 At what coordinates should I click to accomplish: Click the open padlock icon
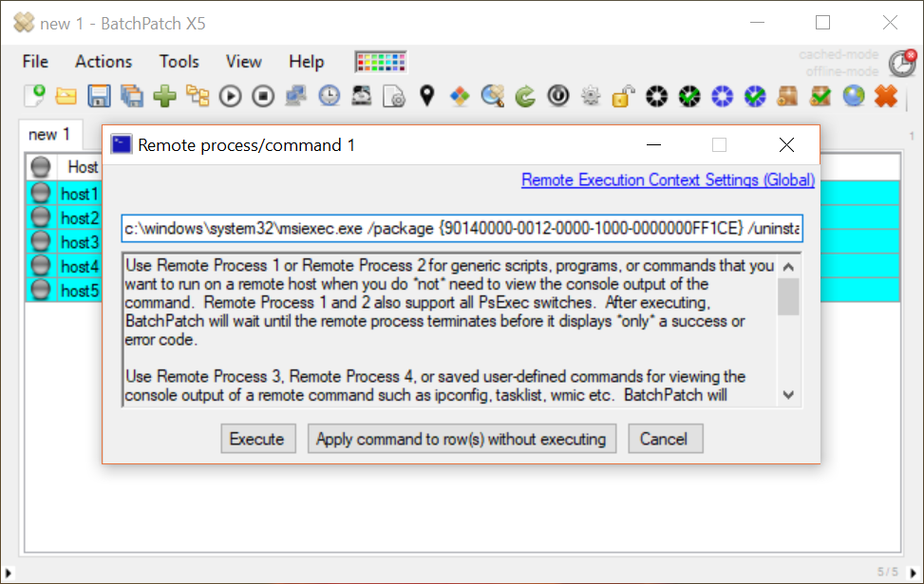point(624,96)
